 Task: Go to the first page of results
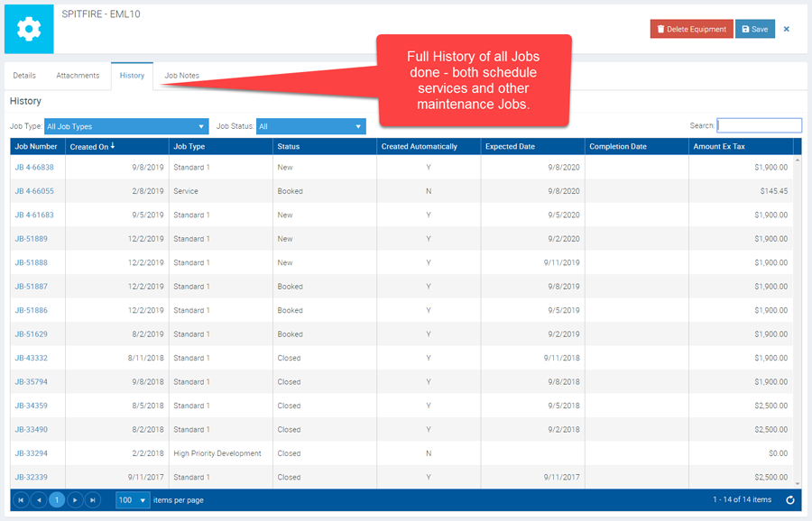[21, 500]
